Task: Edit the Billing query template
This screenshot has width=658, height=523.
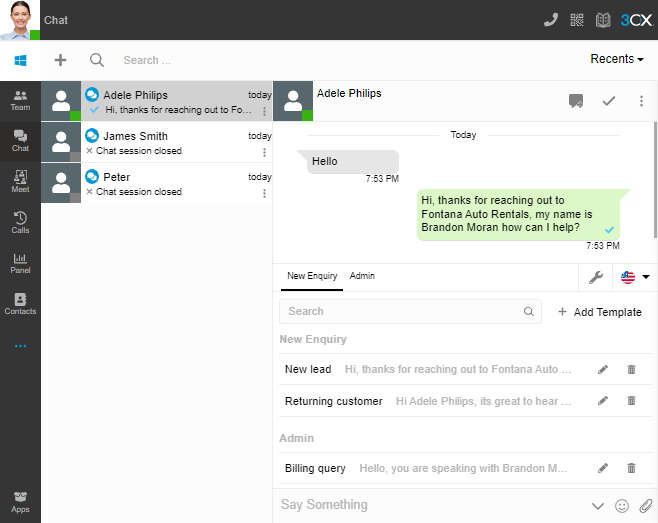Action: coord(603,468)
